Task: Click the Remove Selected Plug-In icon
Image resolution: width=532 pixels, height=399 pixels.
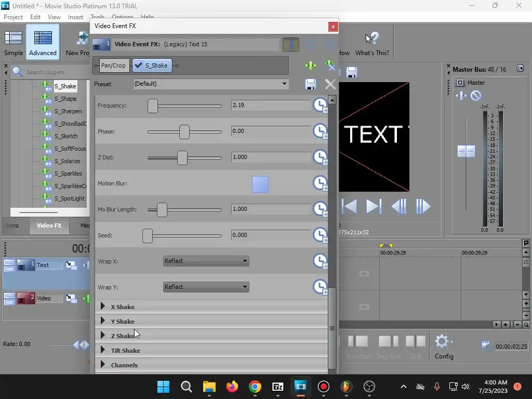Action: [x=330, y=65]
